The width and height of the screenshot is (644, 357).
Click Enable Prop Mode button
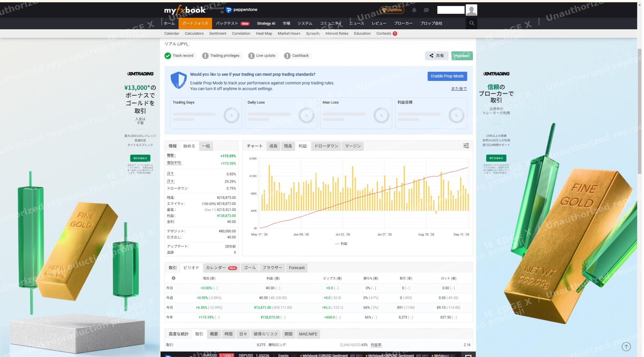[x=447, y=76]
